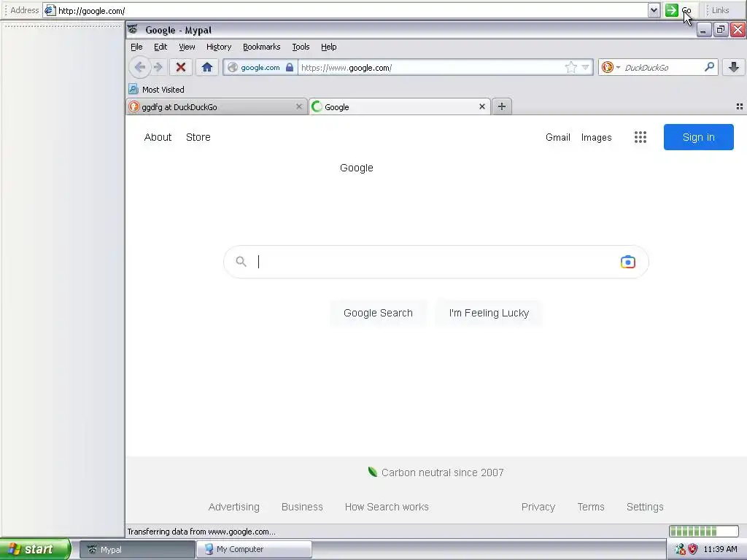Open the Store link

coord(198,137)
